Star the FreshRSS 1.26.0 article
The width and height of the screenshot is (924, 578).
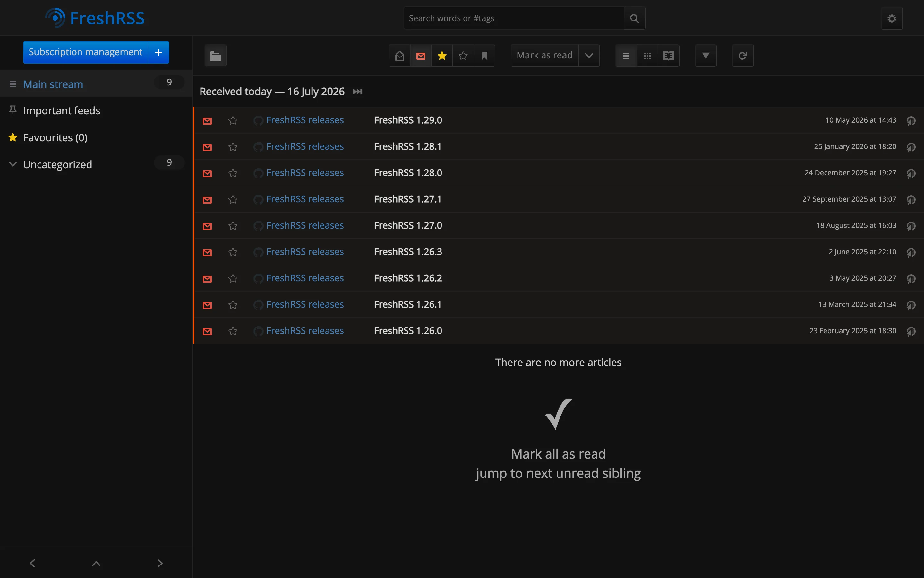coord(233,331)
